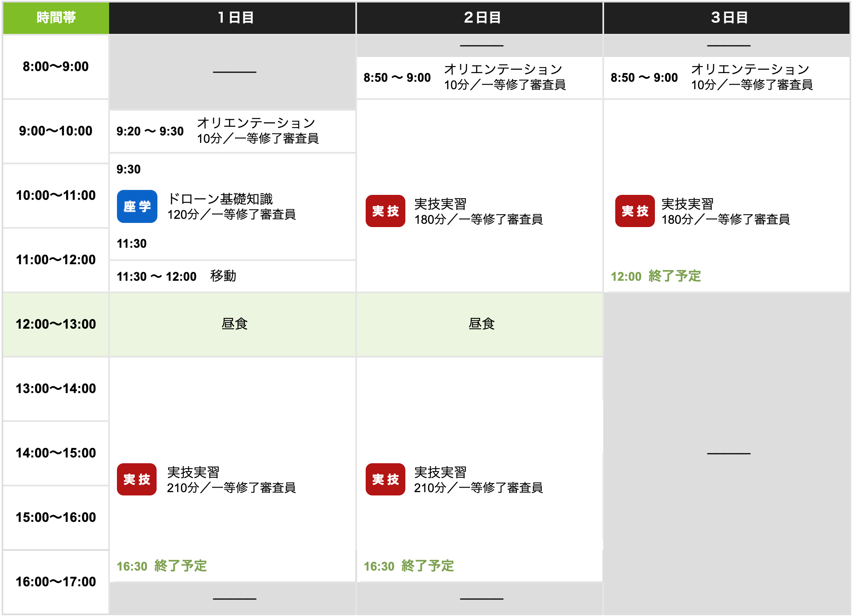The image size is (852, 616).
Task: Click the 12:00 終了予定 text on day 3
Action: point(656,276)
